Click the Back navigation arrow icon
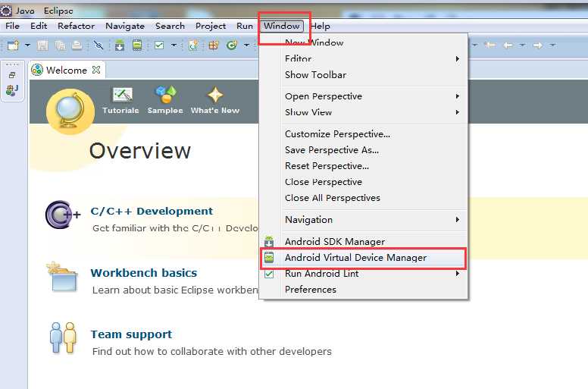 click(x=508, y=45)
